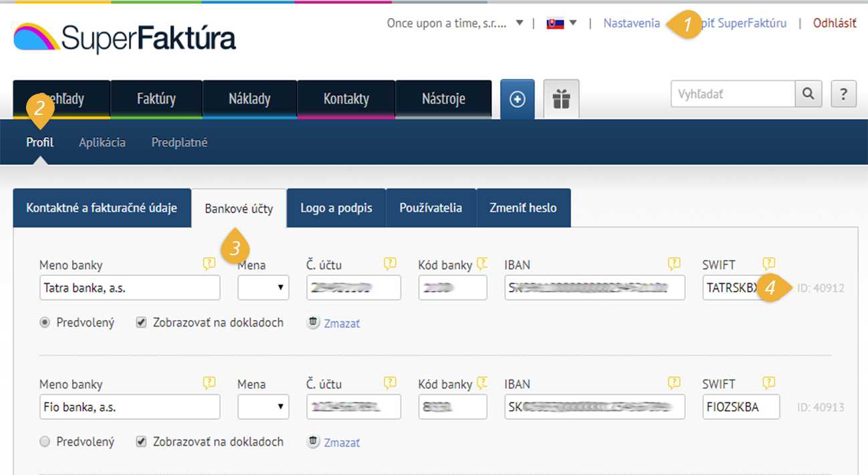Expand the language dropdown arrow

click(573, 23)
